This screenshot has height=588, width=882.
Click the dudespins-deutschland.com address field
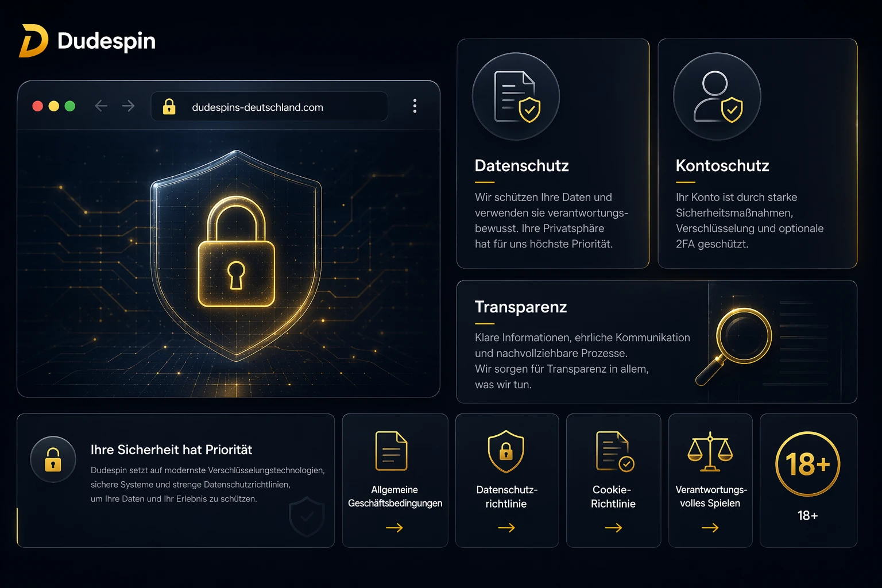click(x=269, y=107)
